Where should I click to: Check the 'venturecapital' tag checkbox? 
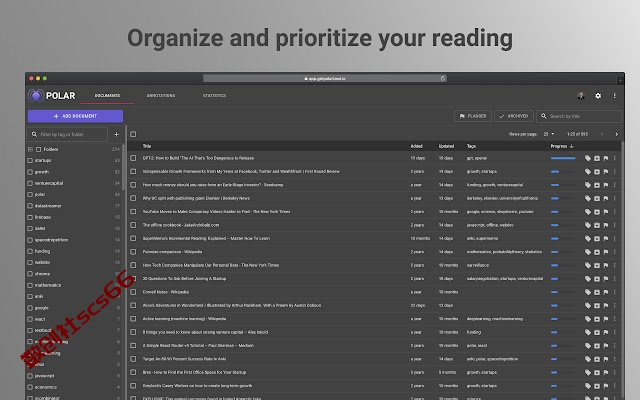pyautogui.click(x=30, y=183)
